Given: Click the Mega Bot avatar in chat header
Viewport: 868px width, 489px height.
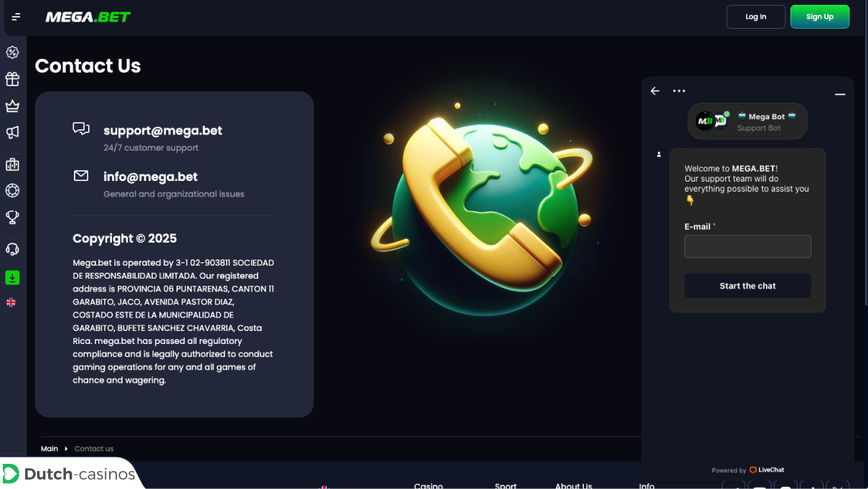Looking at the screenshot, I should (712, 121).
